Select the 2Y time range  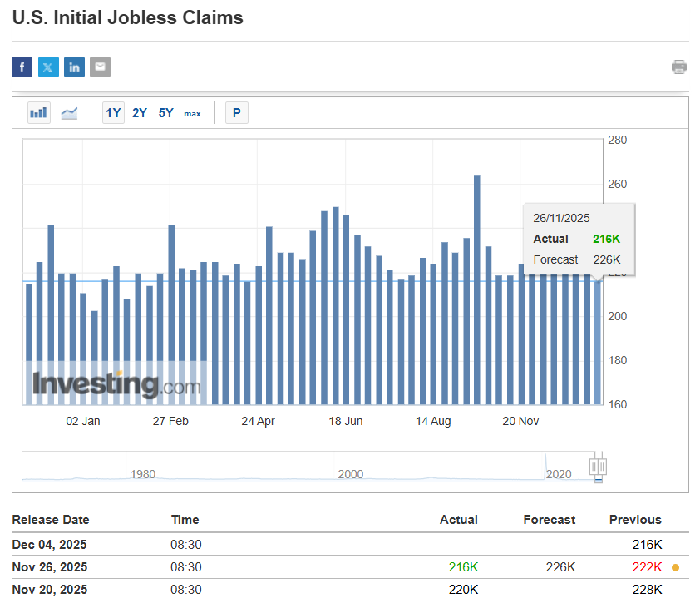tap(140, 113)
